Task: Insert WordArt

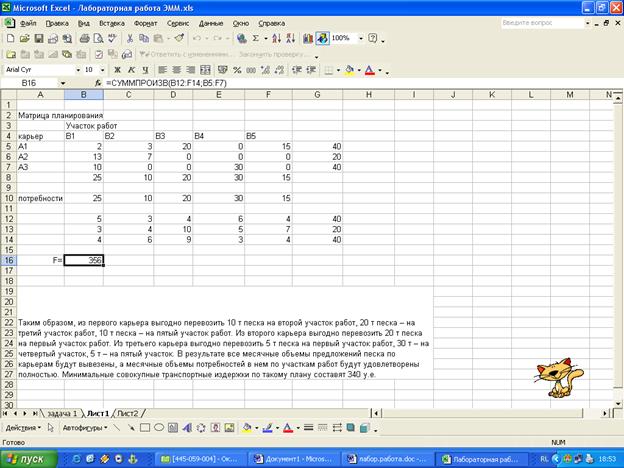Action: [187, 428]
